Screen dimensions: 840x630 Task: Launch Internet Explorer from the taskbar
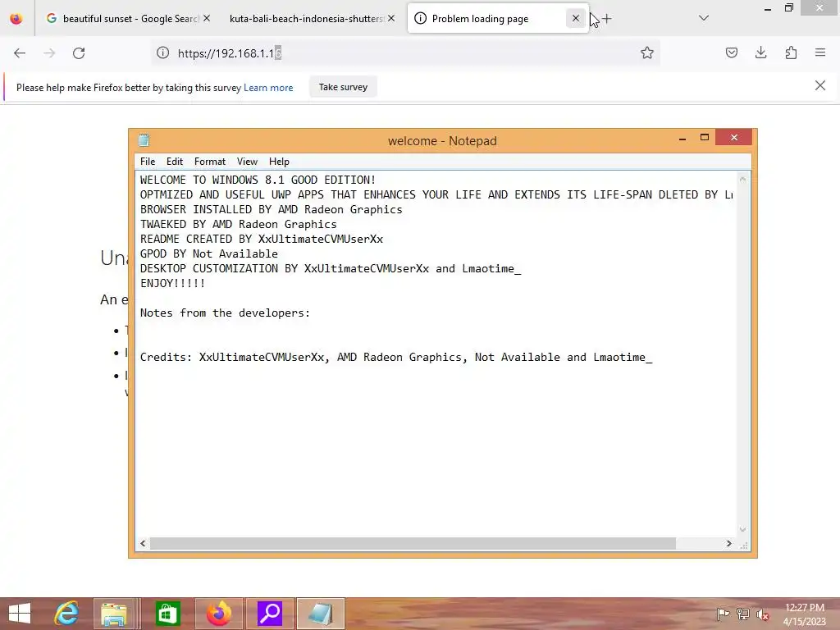click(67, 614)
